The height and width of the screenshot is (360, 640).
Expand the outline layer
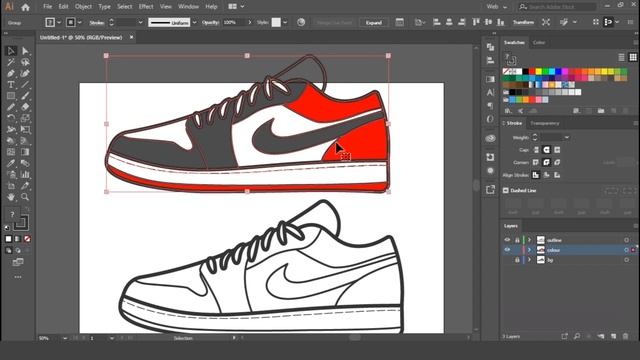pyautogui.click(x=529, y=240)
